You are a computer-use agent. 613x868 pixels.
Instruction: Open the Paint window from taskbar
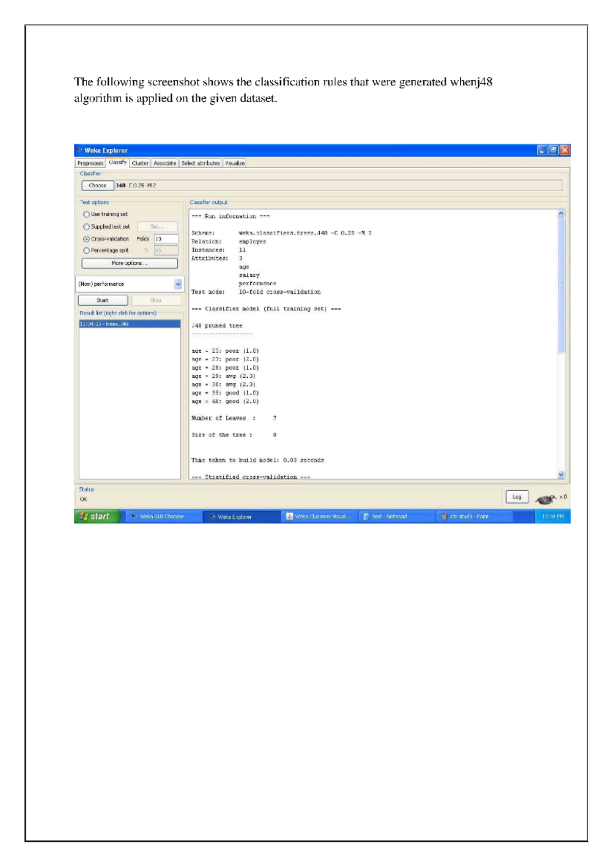[x=465, y=516]
